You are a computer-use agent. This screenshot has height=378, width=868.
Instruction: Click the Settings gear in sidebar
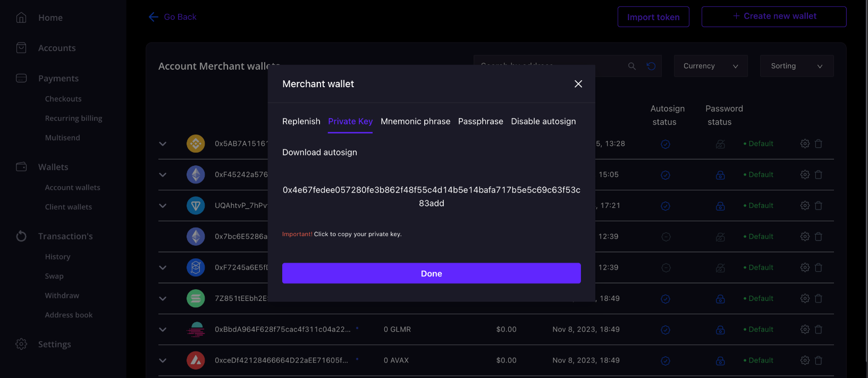point(21,344)
